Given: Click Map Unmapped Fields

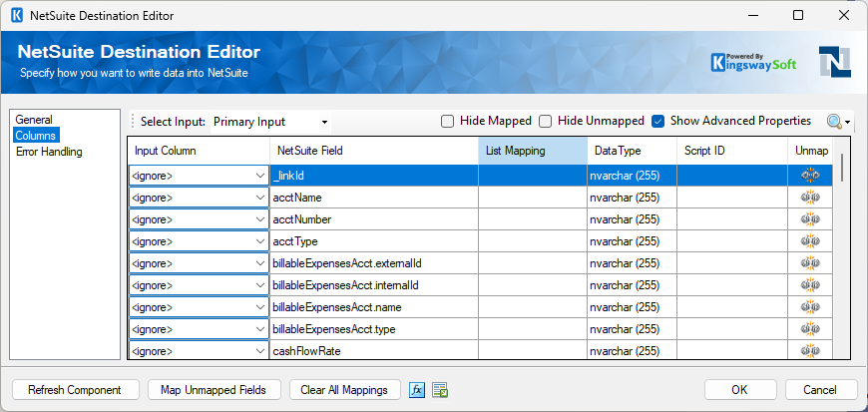Looking at the screenshot, I should point(214,390).
